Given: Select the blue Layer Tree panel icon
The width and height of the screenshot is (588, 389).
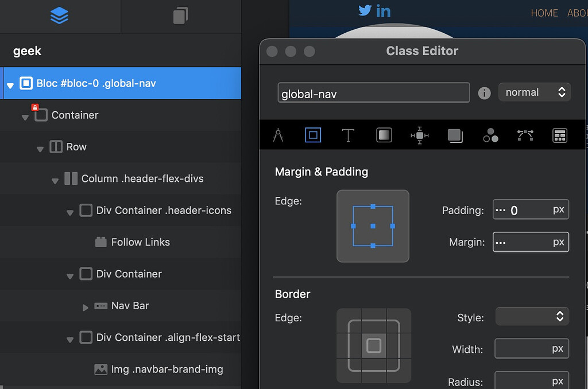Looking at the screenshot, I should [60, 16].
